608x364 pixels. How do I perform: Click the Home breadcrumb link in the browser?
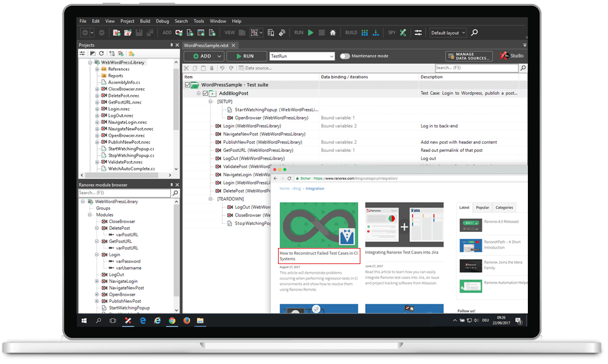(x=285, y=189)
